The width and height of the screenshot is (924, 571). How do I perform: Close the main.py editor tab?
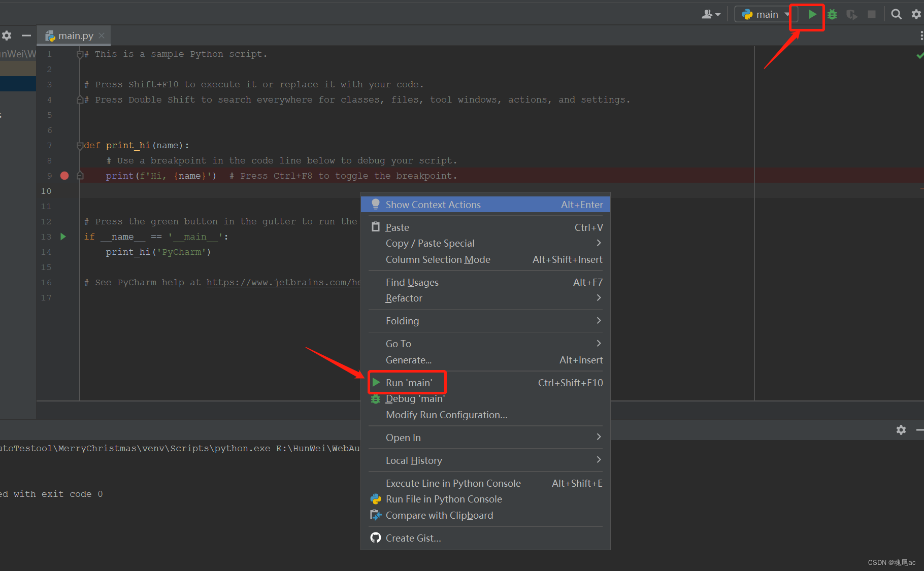pyautogui.click(x=102, y=36)
